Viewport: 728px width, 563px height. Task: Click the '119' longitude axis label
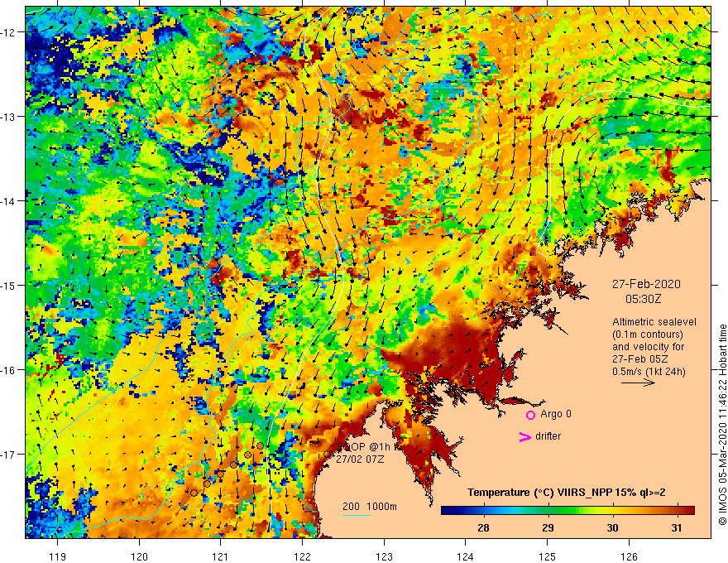(x=57, y=556)
